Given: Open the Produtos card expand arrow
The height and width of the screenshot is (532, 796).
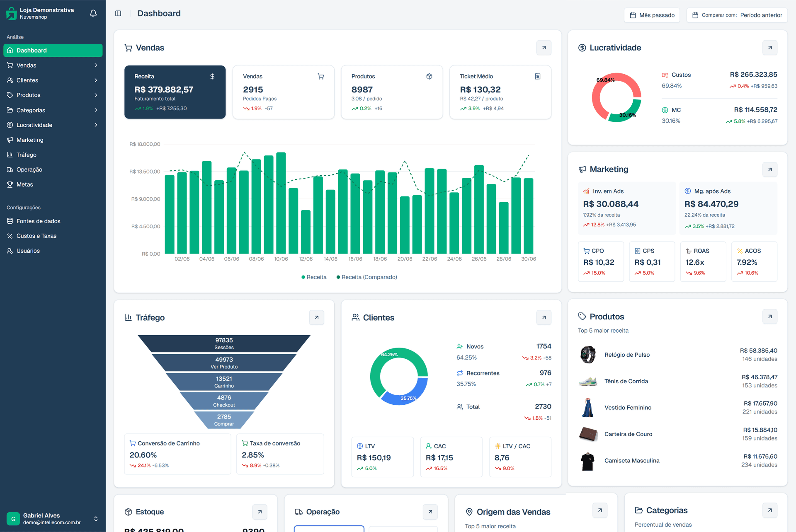Looking at the screenshot, I should pos(770,316).
